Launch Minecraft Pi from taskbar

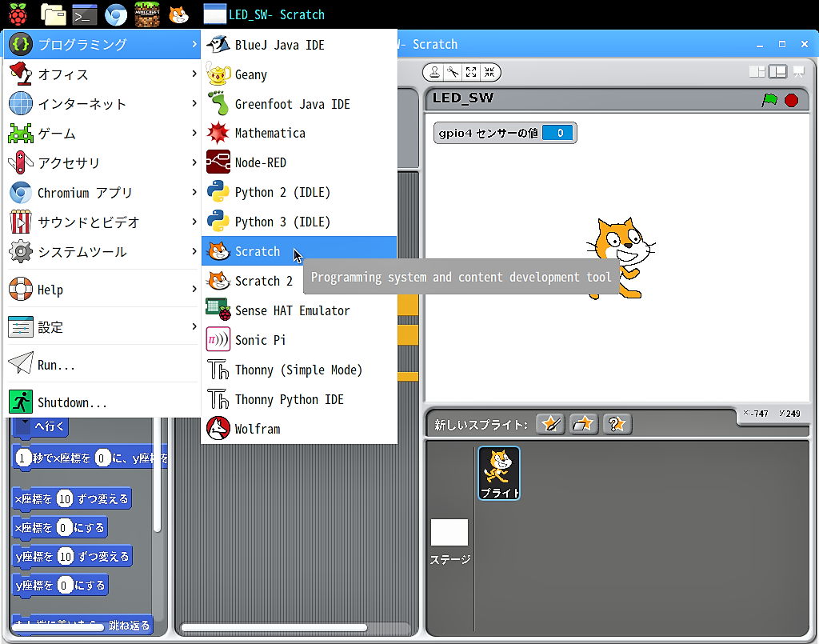[x=147, y=14]
